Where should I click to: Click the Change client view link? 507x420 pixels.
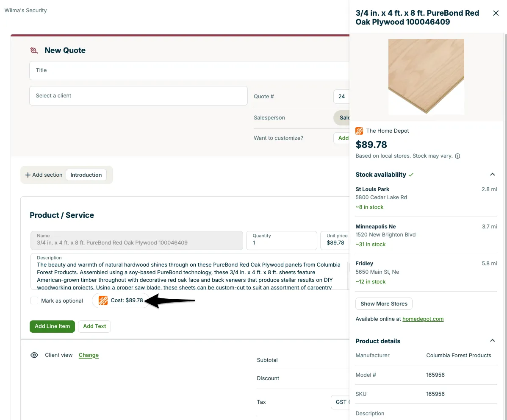pyautogui.click(x=89, y=355)
